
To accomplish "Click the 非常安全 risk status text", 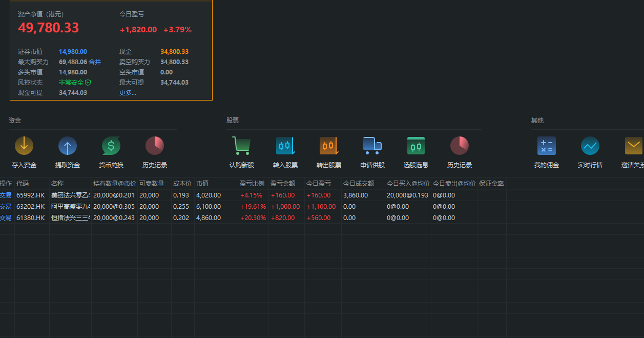I will (71, 83).
